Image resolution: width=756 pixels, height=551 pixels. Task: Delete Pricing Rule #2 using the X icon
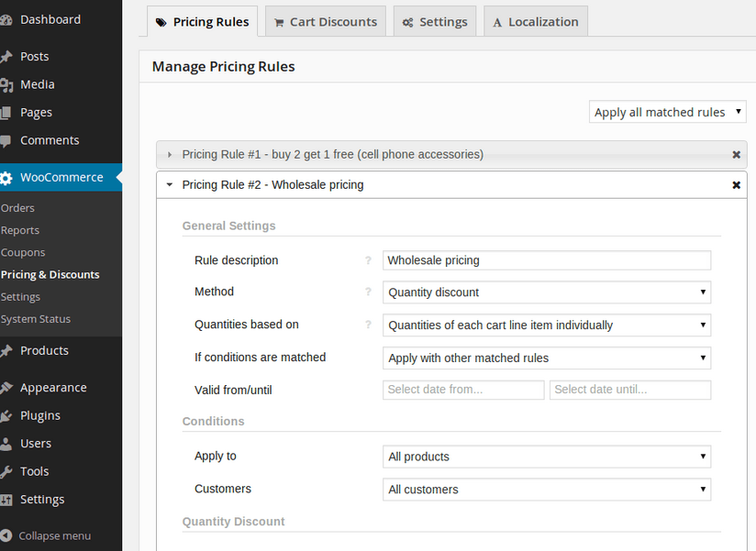736,185
